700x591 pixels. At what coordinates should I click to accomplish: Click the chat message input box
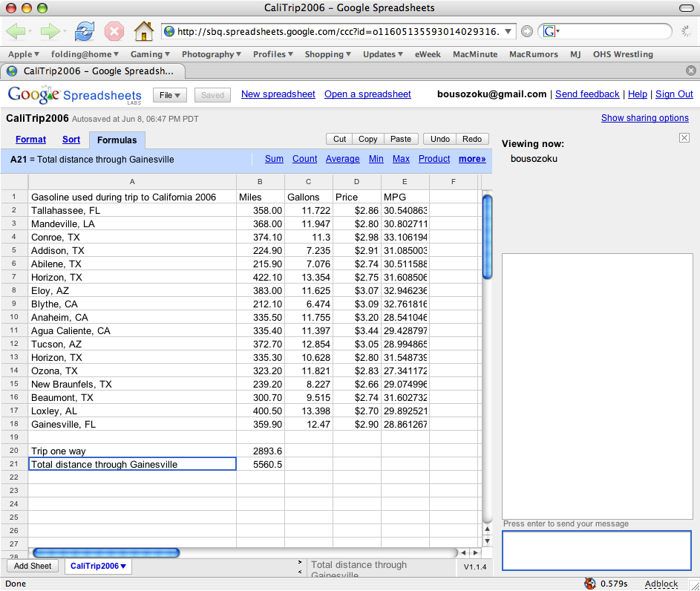[x=597, y=550]
